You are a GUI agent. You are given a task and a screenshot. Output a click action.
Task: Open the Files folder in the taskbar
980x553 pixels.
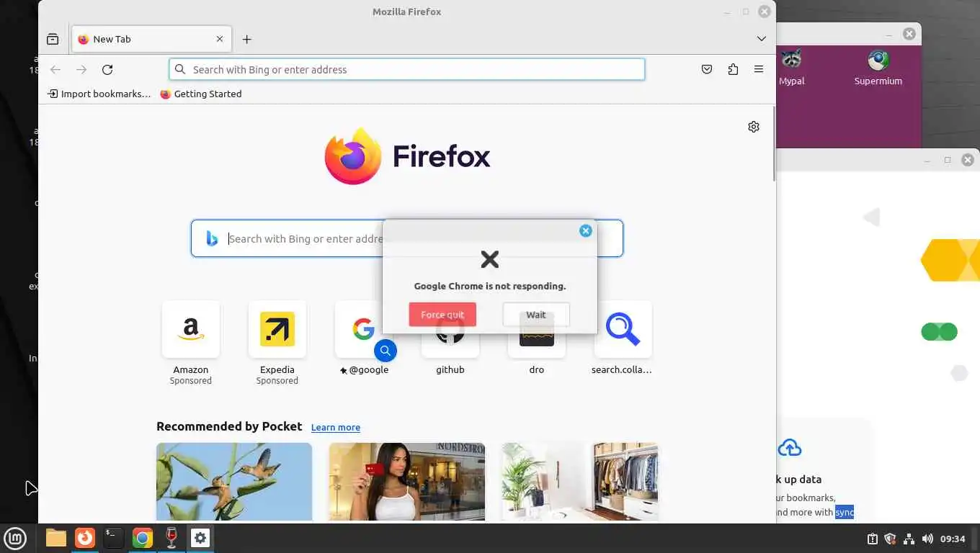click(x=55, y=538)
